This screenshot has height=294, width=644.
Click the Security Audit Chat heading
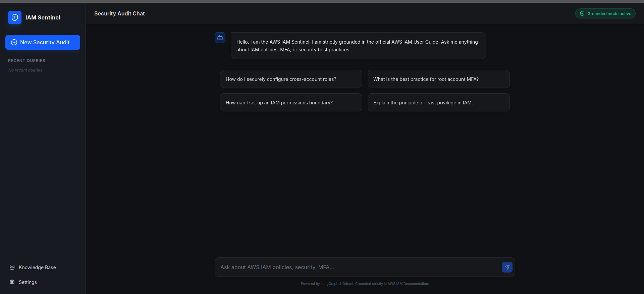tap(119, 13)
